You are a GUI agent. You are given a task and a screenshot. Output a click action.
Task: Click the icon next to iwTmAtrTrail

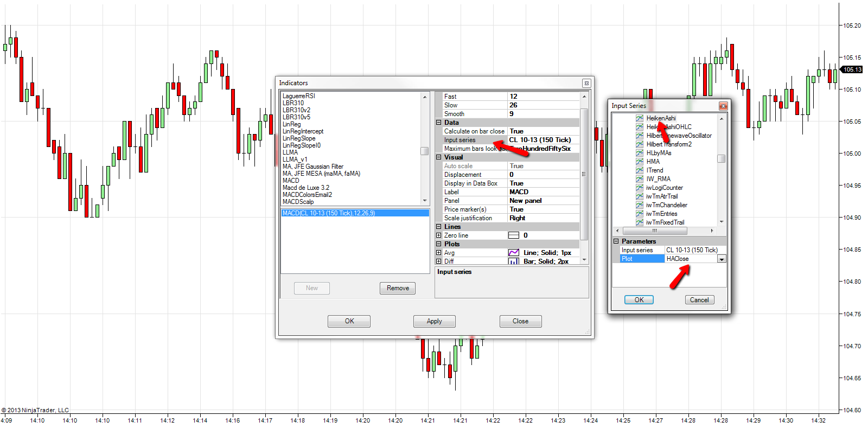(x=640, y=196)
